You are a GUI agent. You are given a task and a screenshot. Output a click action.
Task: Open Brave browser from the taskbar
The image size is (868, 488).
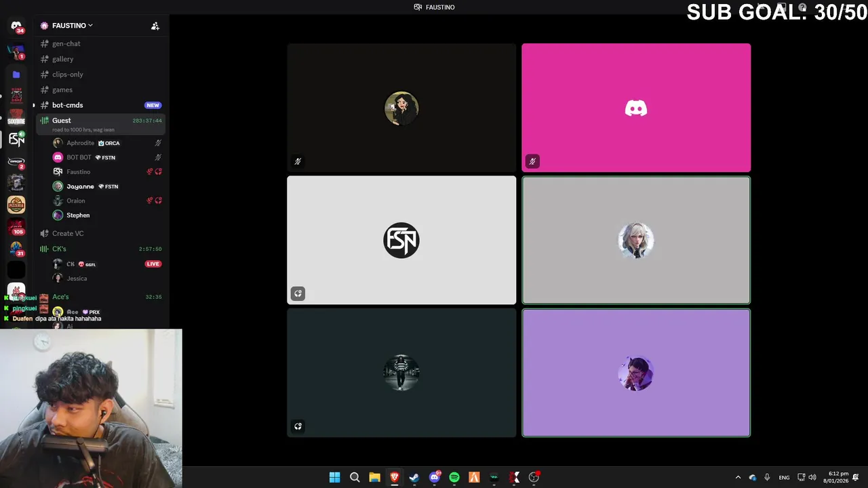pyautogui.click(x=394, y=477)
